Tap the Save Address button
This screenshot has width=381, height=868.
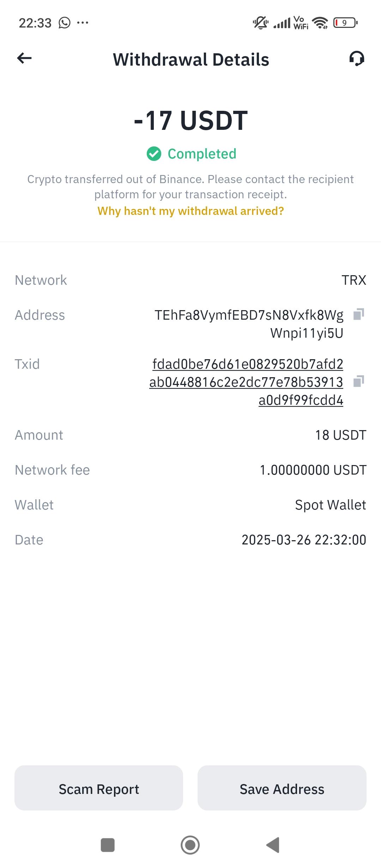click(282, 789)
